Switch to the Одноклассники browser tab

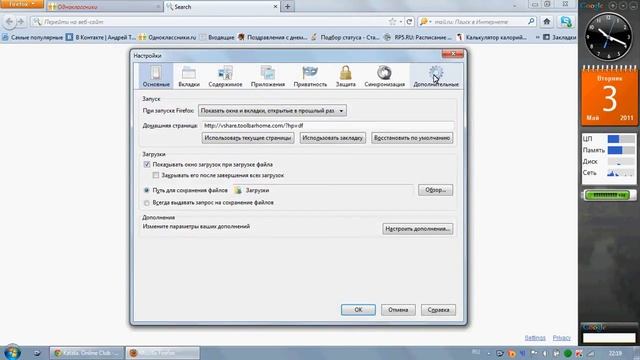pyautogui.click(x=104, y=7)
